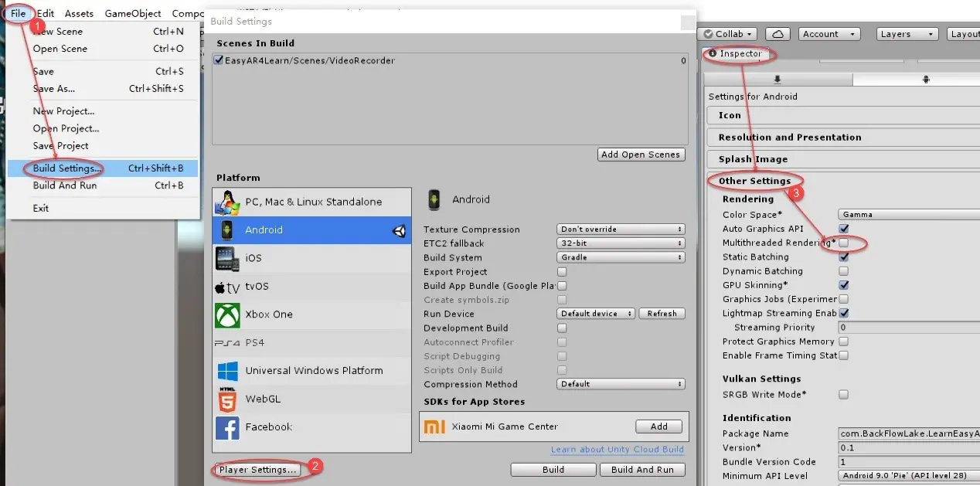Expand the Icon settings section
This screenshot has height=486, width=980.
tap(843, 115)
